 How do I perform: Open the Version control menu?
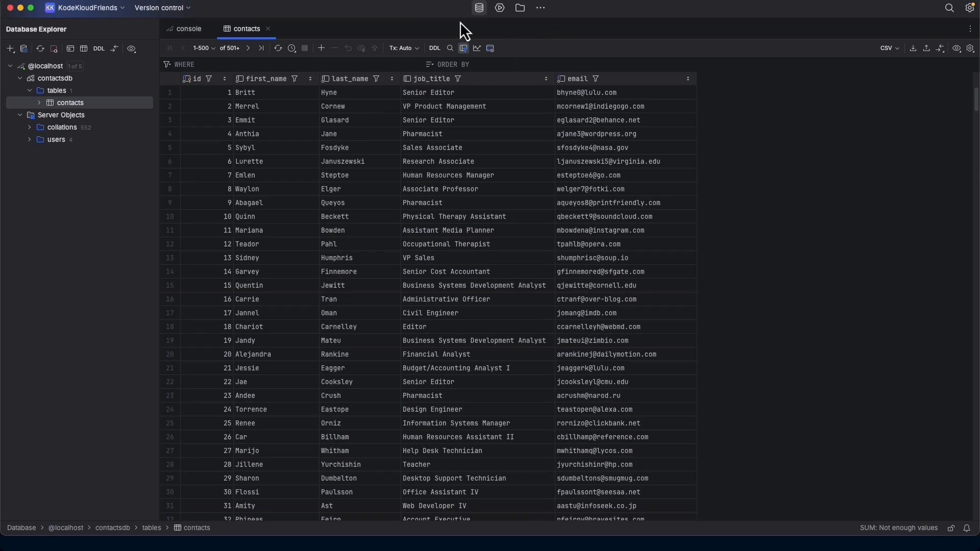tap(162, 8)
